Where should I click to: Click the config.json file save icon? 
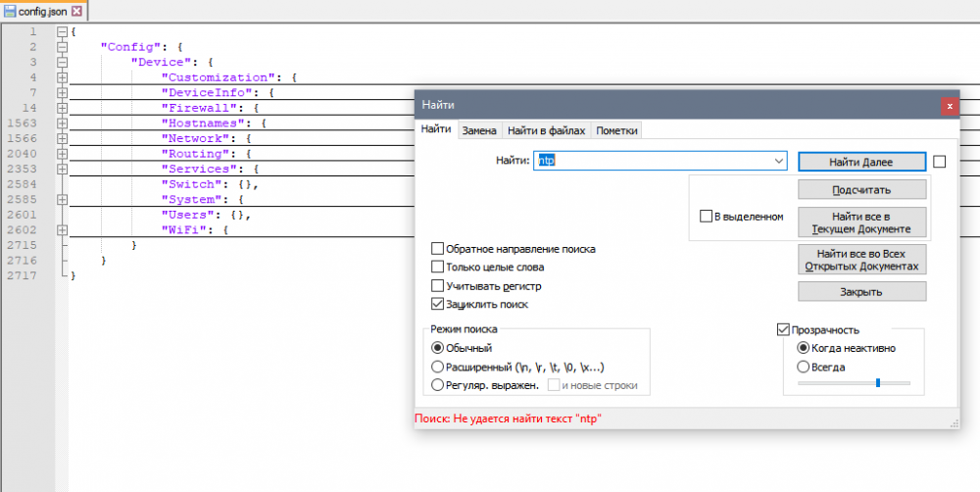pyautogui.click(x=10, y=11)
